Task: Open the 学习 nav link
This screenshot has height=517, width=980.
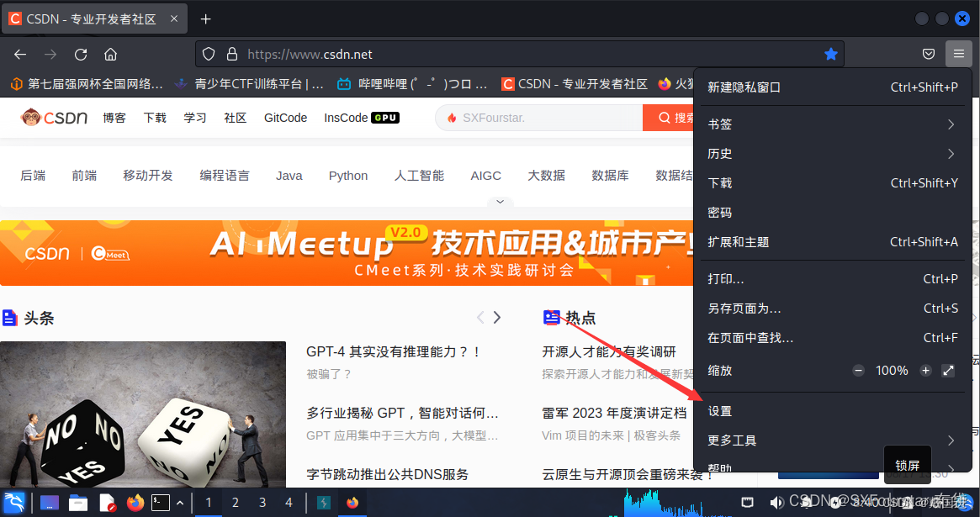Action: click(195, 118)
